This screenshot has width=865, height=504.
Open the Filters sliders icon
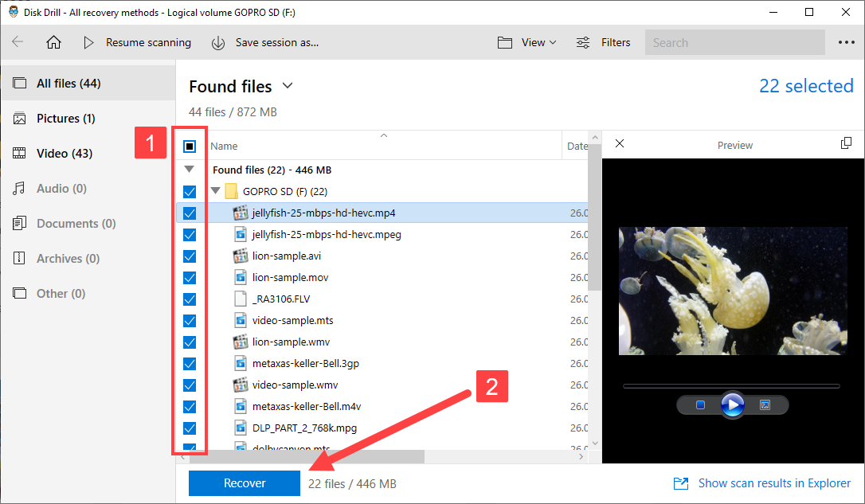[583, 42]
